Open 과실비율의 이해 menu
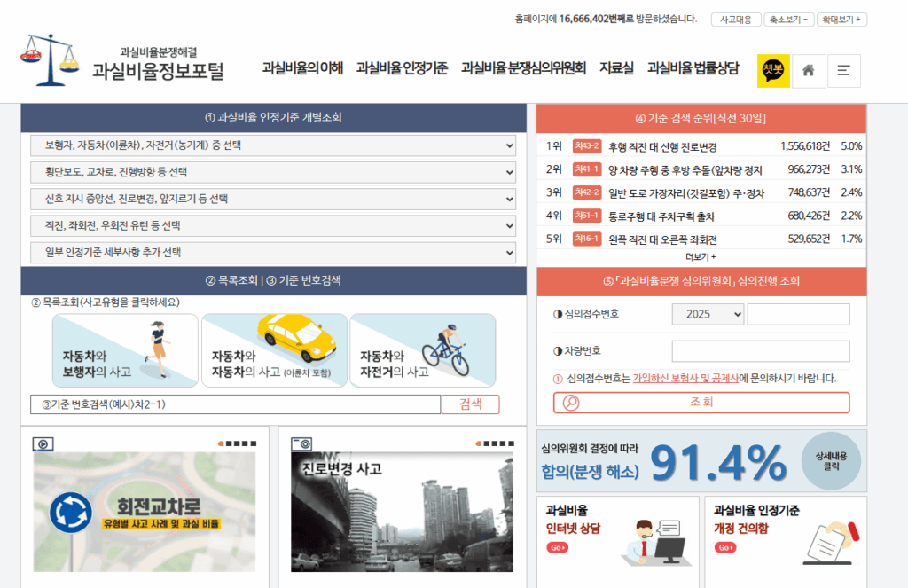Image resolution: width=908 pixels, height=588 pixels. point(302,68)
